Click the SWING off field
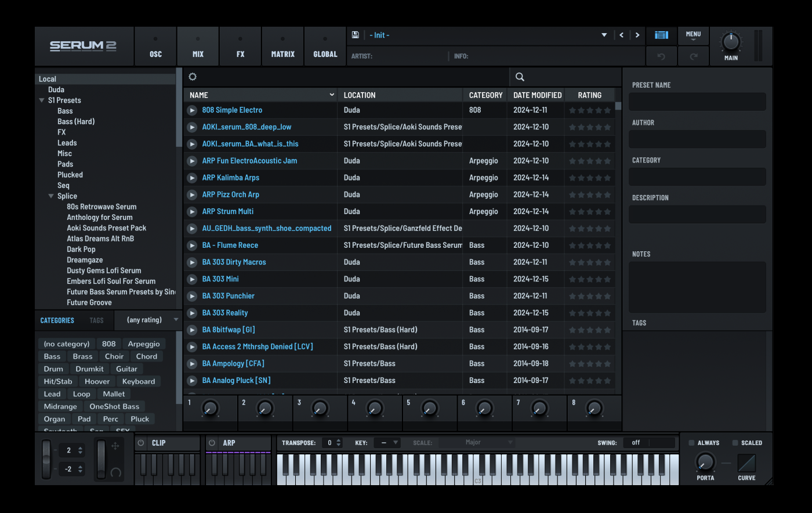The image size is (812, 513). [x=649, y=443]
